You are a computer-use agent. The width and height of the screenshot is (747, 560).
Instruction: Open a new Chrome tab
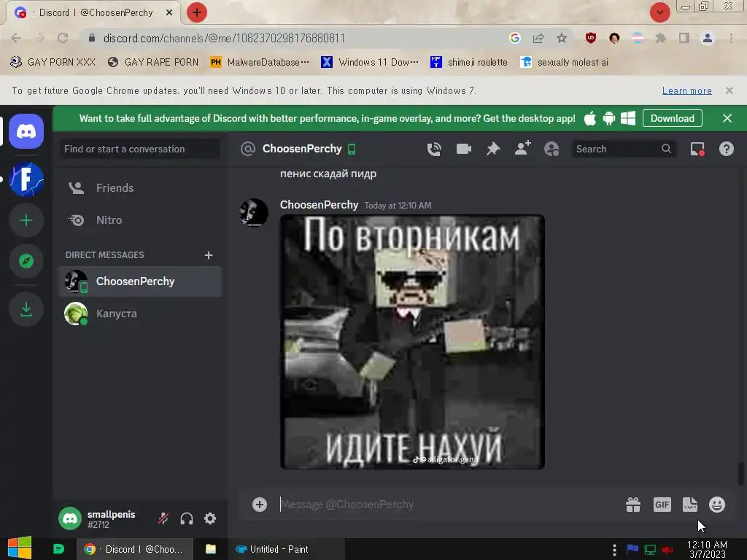tap(196, 12)
